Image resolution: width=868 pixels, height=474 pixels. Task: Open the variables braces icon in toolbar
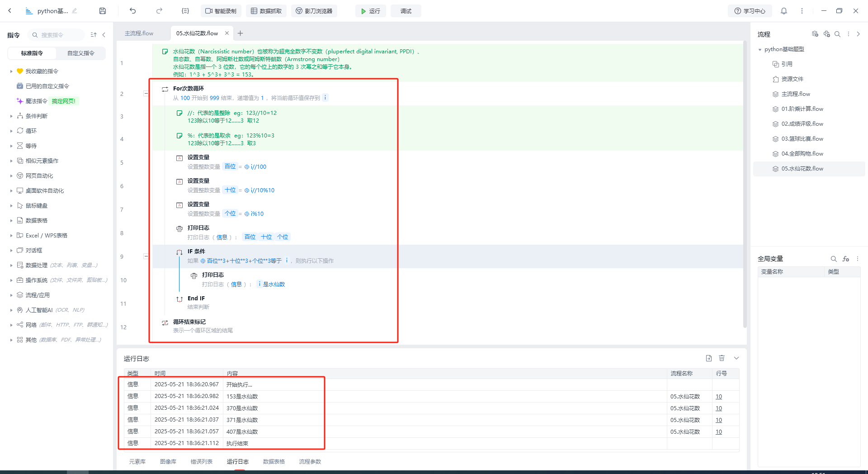coord(185,10)
